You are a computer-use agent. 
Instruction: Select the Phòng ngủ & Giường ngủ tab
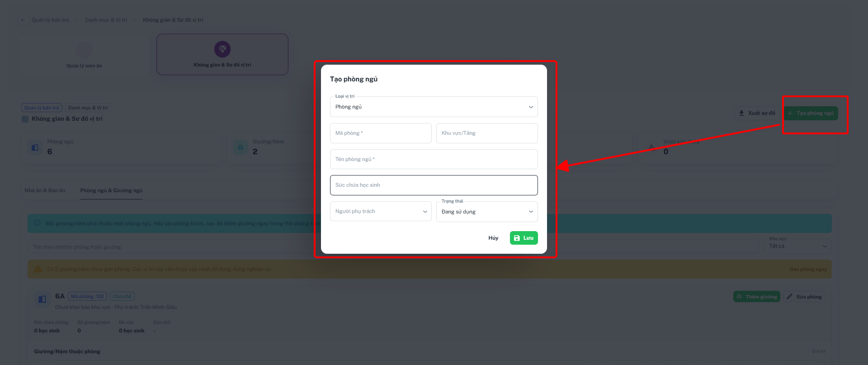(x=111, y=190)
